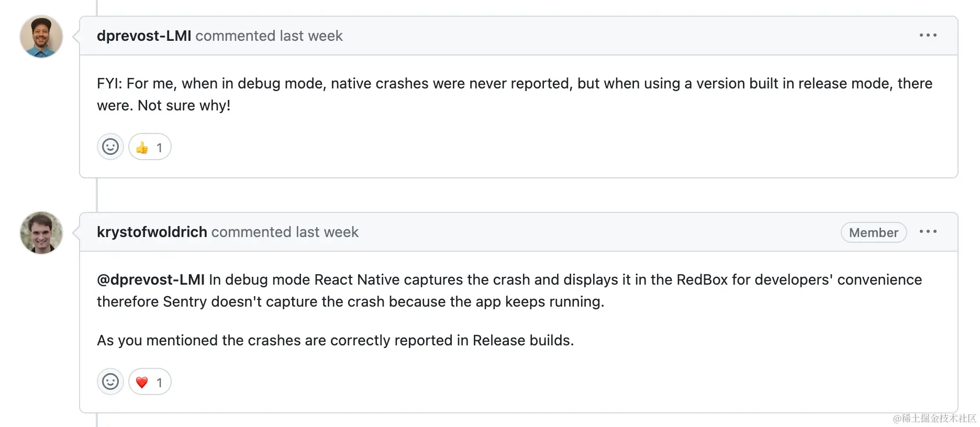Toggle the ❤️ reaction on krystofwoldrich's comment

tap(149, 381)
